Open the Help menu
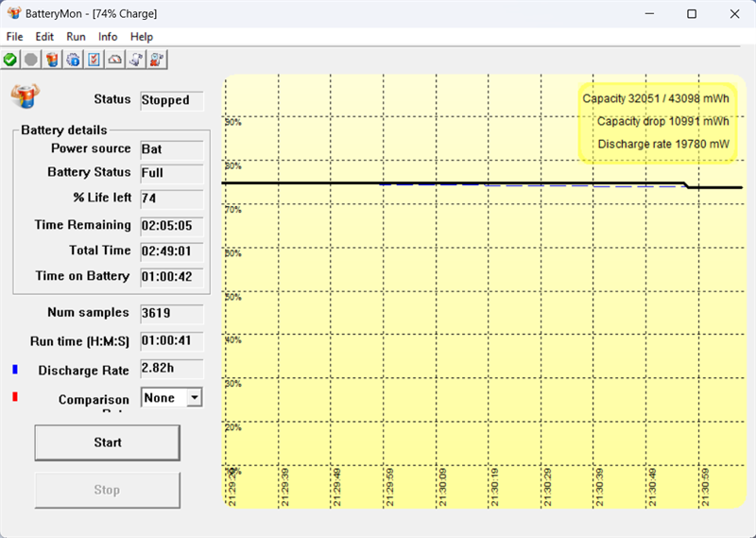Screen dimensions: 756x538 coord(141,37)
